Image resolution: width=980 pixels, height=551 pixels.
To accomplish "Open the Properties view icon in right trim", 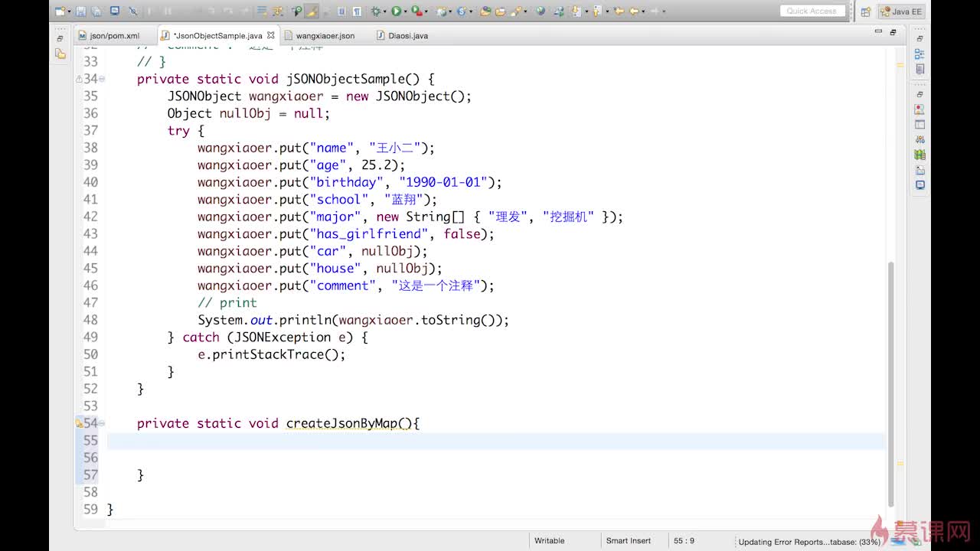I will [x=920, y=125].
